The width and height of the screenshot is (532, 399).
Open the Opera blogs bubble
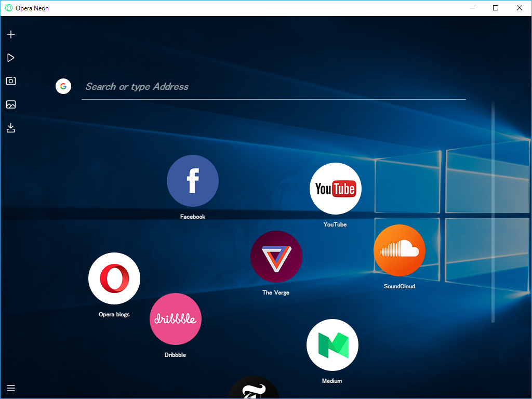tap(114, 278)
